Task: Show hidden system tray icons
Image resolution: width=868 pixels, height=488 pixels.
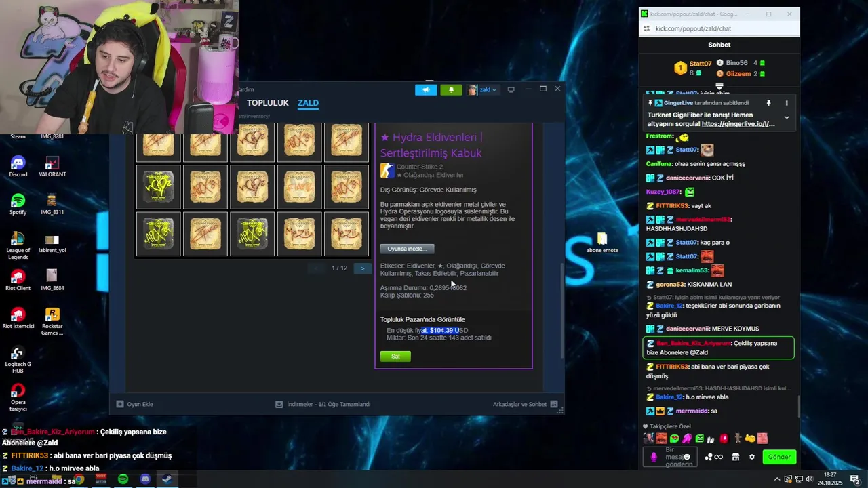Action: (x=776, y=479)
